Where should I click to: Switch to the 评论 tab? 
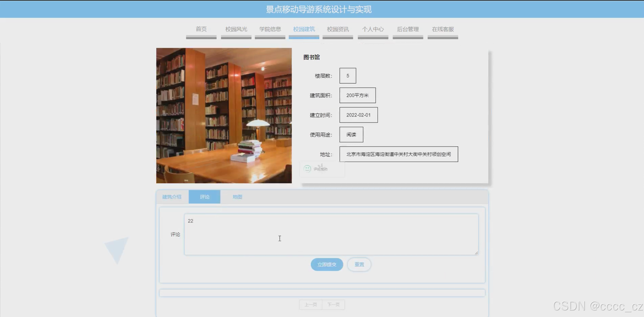[204, 197]
